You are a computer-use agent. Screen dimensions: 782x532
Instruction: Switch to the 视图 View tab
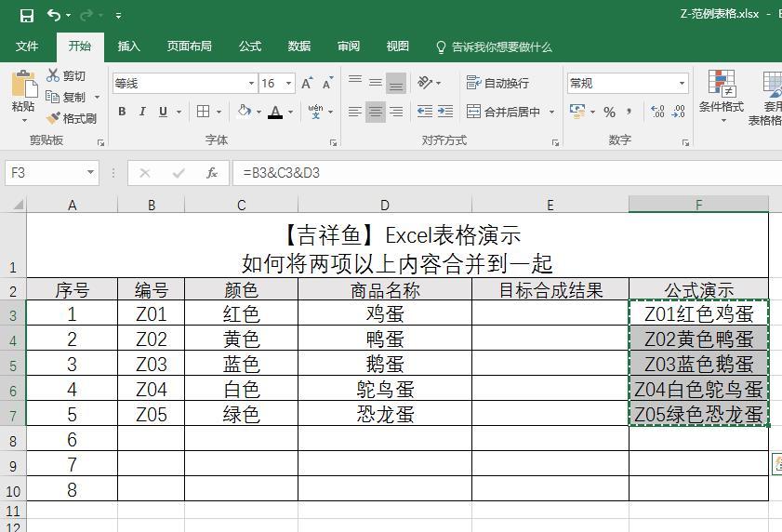tap(397, 47)
